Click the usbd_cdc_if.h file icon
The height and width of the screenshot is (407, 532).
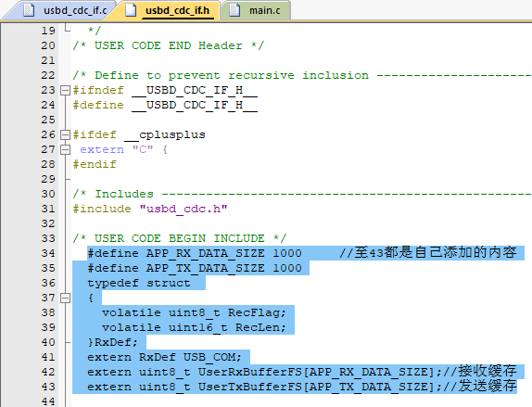pos(131,10)
